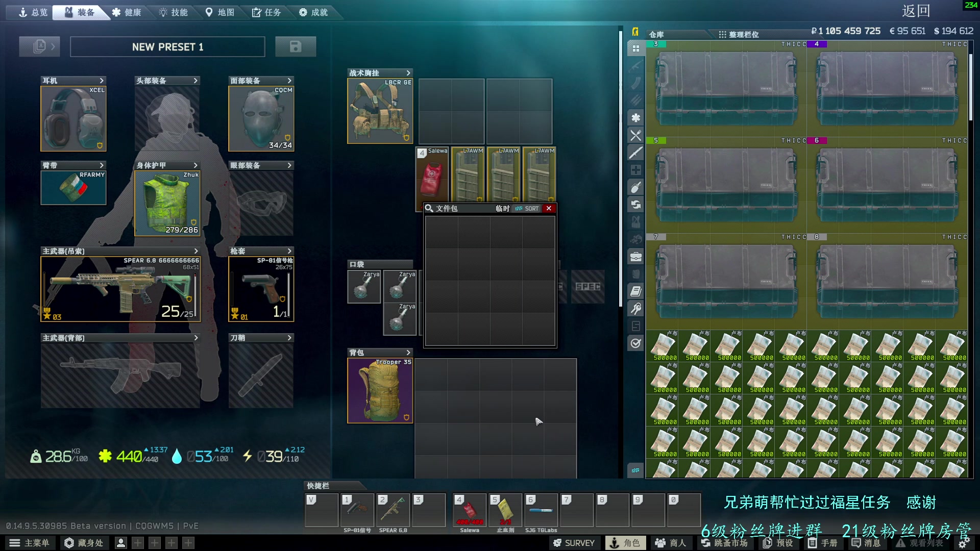Select SP-81 in quick bar slot 1

pyautogui.click(x=357, y=510)
